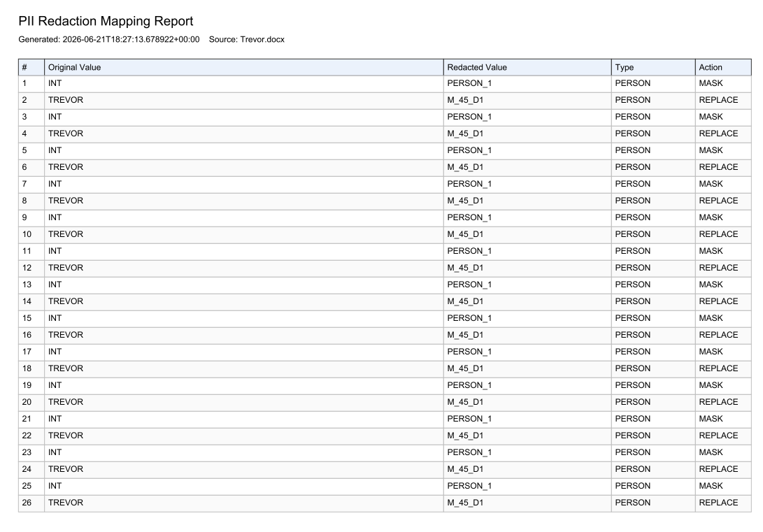763x532 pixels.
Task: Select the PERSON type in row 7
Action: tap(633, 184)
